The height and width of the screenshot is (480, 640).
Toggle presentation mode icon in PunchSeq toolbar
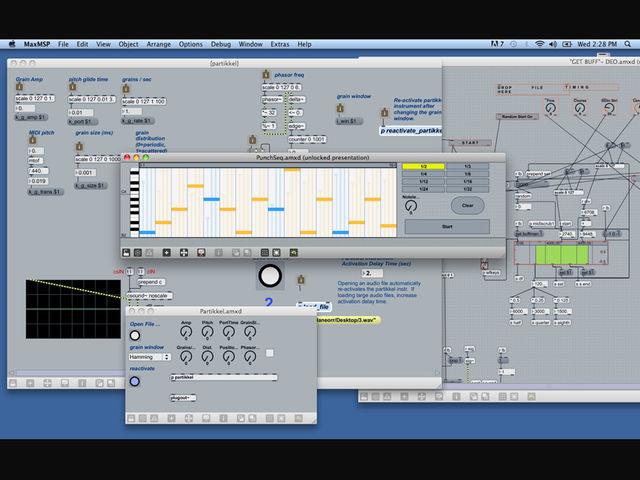point(201,253)
